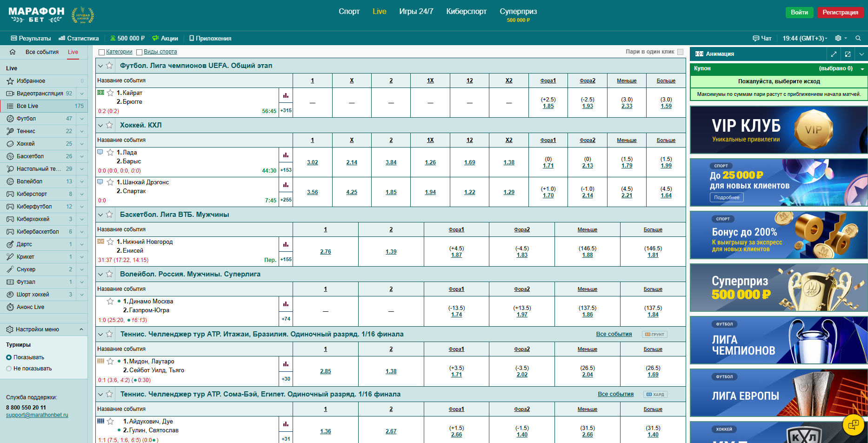Open the Киберспорт top menu item
Image resolution: width=868 pixels, height=443 pixels.
pyautogui.click(x=466, y=12)
